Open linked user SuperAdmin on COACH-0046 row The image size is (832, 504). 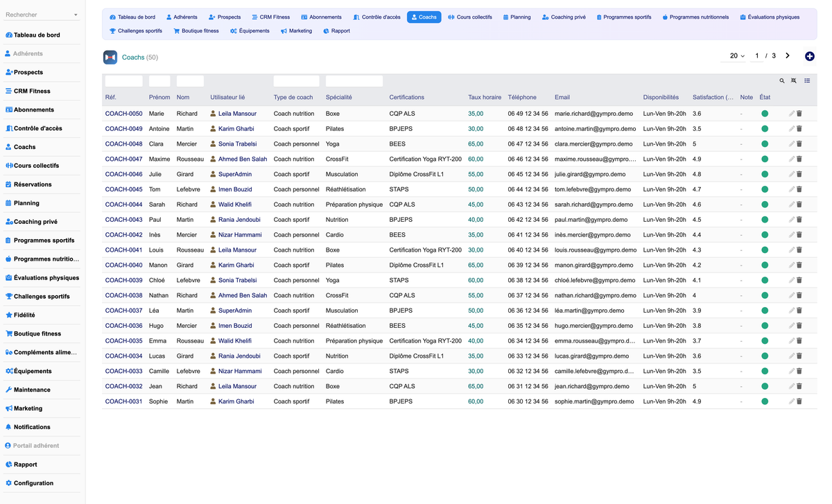[x=235, y=175]
